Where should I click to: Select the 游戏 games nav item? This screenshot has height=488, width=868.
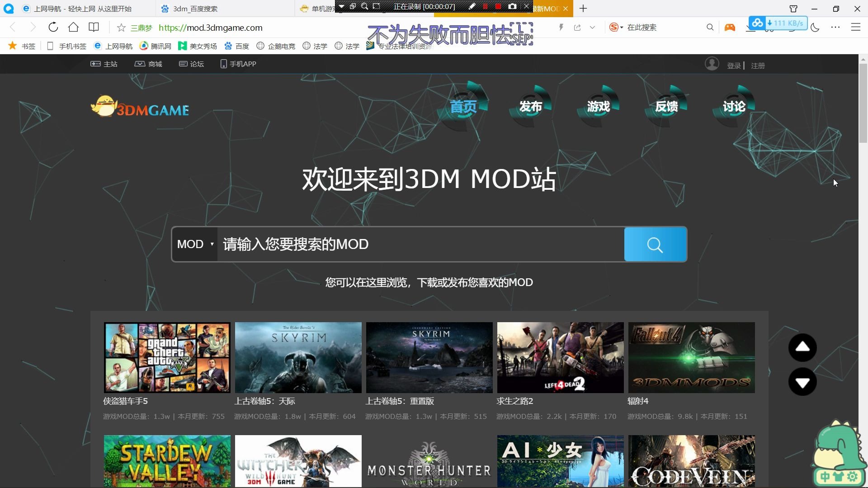(599, 107)
